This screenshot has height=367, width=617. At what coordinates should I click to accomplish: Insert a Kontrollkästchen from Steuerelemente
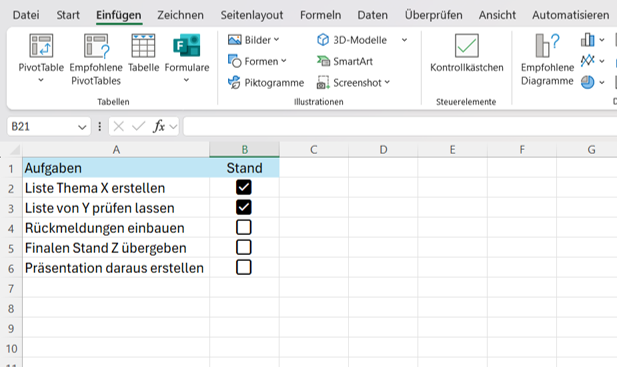(x=467, y=53)
